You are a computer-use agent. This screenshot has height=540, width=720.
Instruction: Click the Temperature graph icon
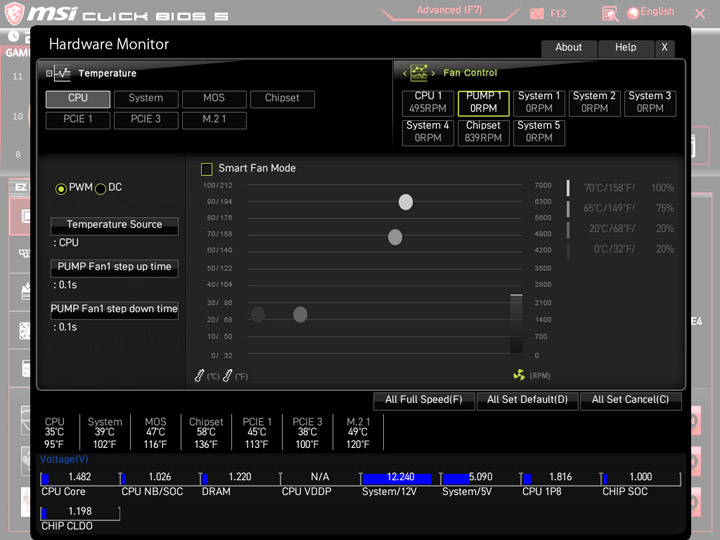coord(62,73)
